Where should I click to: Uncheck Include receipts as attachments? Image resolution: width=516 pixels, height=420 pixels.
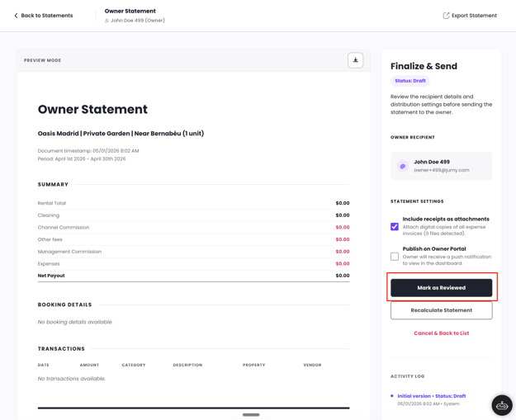(395, 226)
